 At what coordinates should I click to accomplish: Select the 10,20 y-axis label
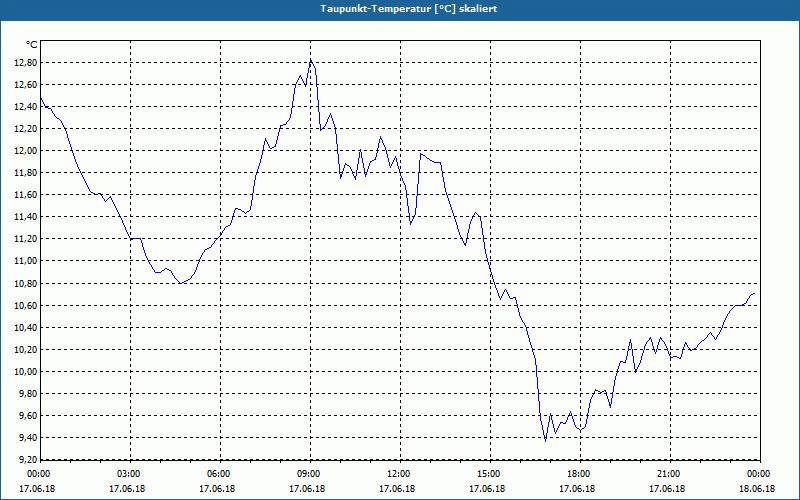click(x=27, y=349)
